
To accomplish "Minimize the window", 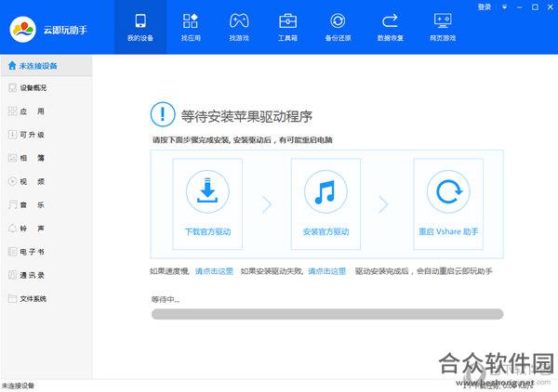I will point(520,7).
